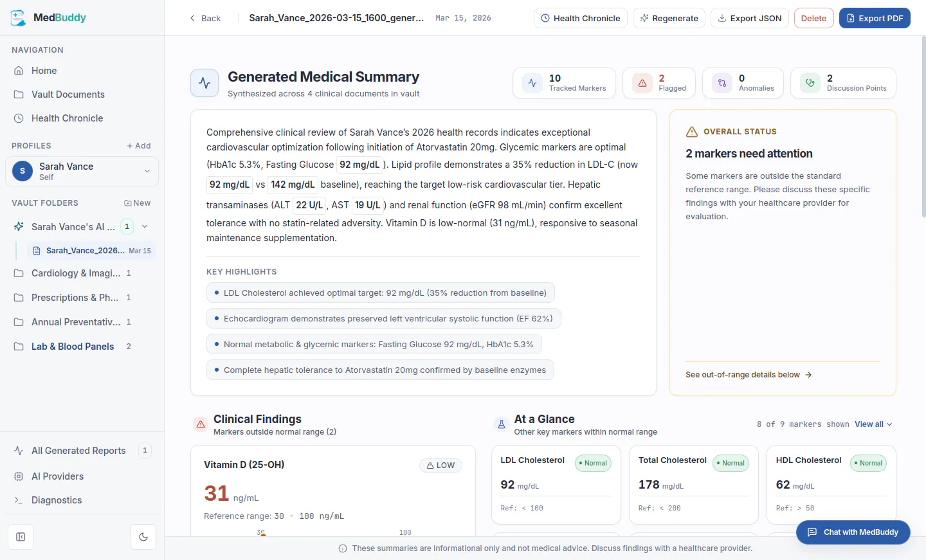Click the Echocardiogram key highlight chip
Image resolution: width=926 pixels, height=560 pixels.
(384, 318)
